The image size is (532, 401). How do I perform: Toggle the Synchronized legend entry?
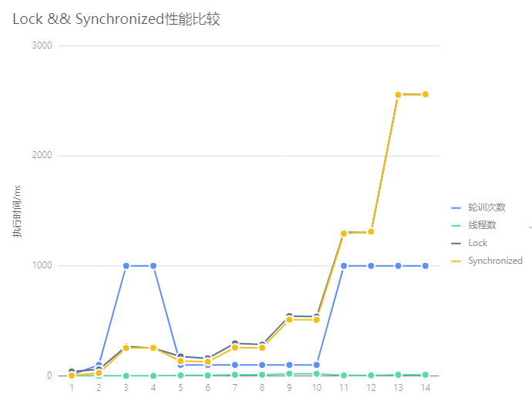(487, 261)
